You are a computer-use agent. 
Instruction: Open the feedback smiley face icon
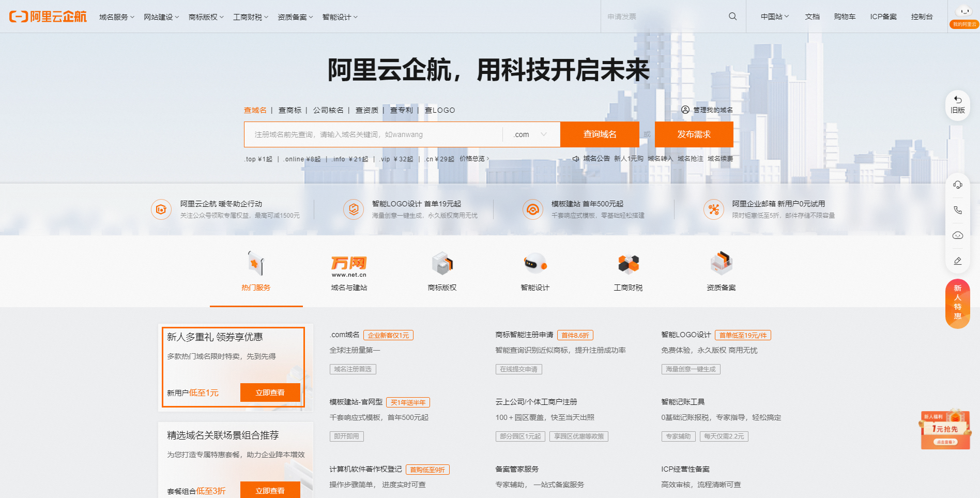click(x=958, y=235)
